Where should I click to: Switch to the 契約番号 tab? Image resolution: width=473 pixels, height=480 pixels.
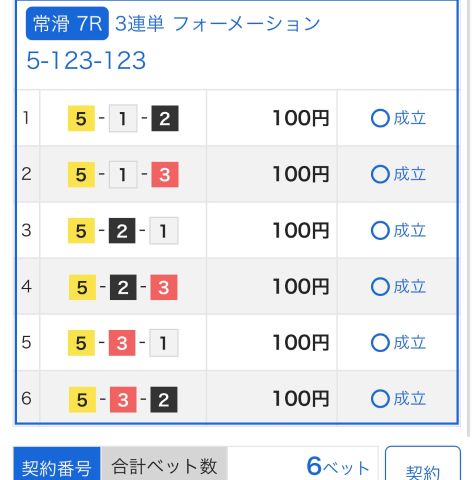57,464
